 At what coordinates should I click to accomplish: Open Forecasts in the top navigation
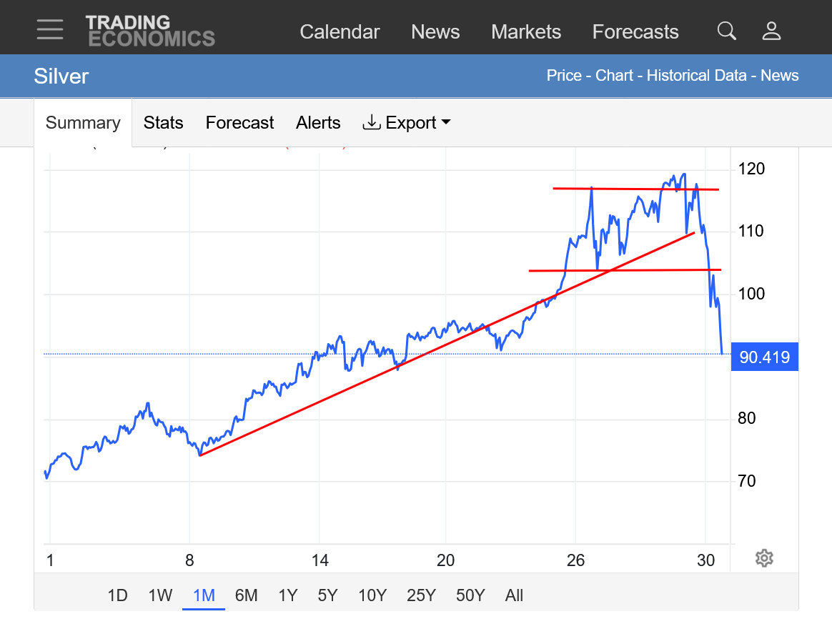635,32
